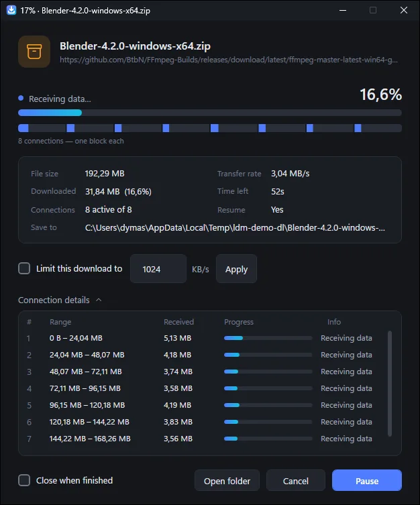Click the blue status dot beside Receiving data
The height and width of the screenshot is (505, 420).
click(21, 98)
